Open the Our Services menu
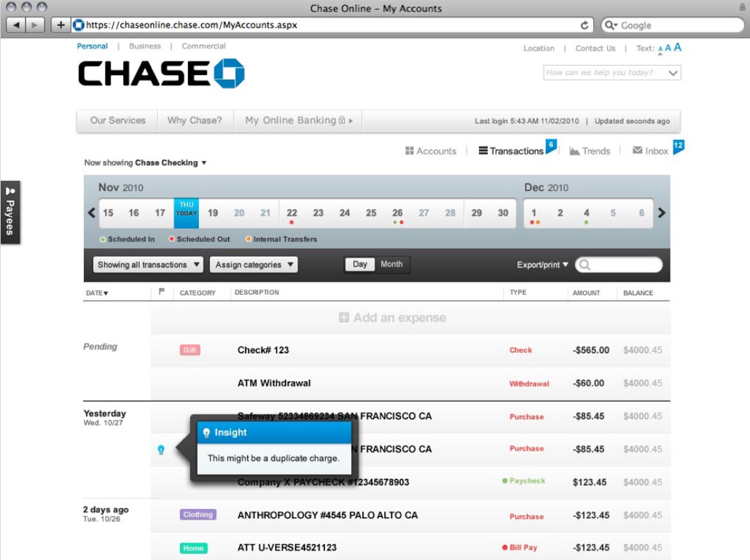Viewport: 750px width, 560px height. [x=117, y=120]
